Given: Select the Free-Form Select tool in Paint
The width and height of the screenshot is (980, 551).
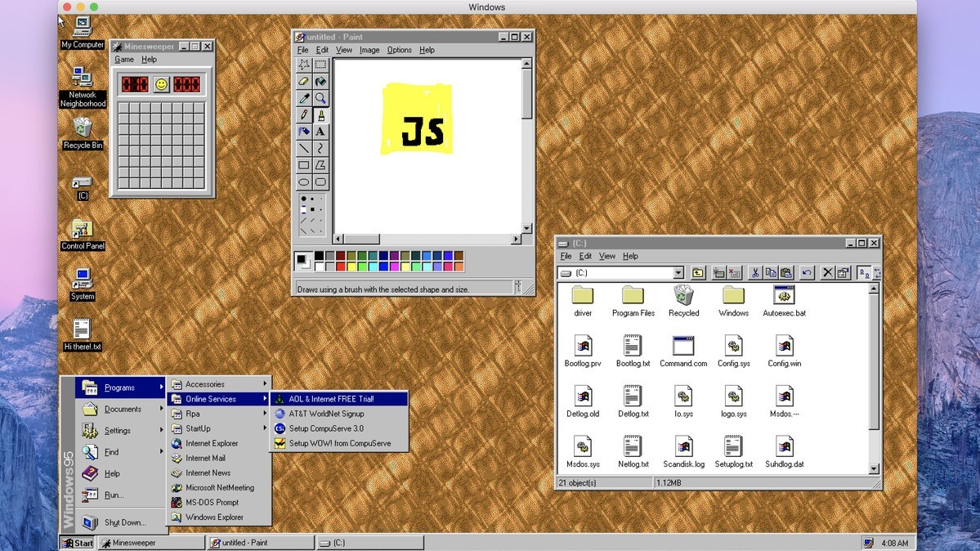Looking at the screenshot, I should pos(304,65).
